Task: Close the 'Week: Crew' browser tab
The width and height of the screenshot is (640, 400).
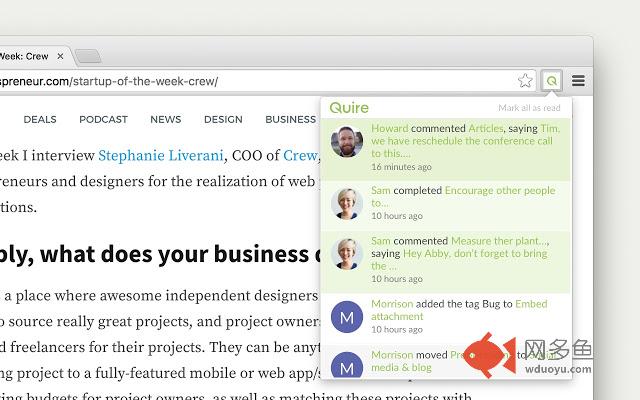Action: (60, 56)
